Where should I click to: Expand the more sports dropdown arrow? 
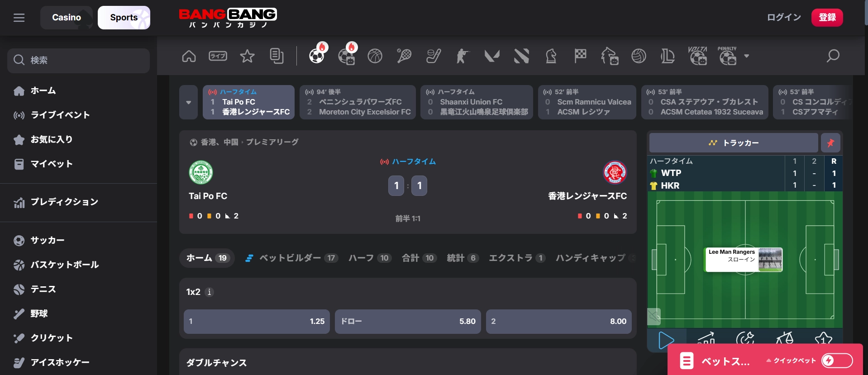point(747,56)
